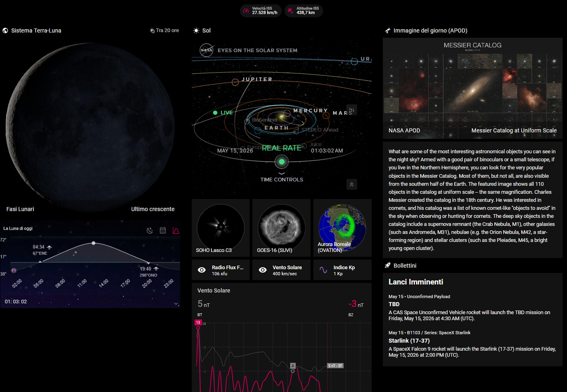The height and width of the screenshot is (392, 567).
Task: Click the Mars label in solar system
Action: 342,113
